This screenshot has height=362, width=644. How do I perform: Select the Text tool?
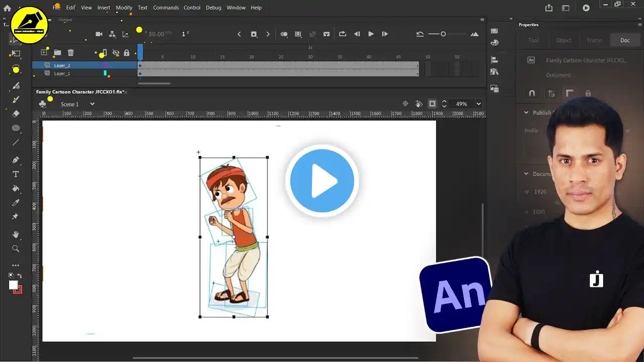pos(16,174)
